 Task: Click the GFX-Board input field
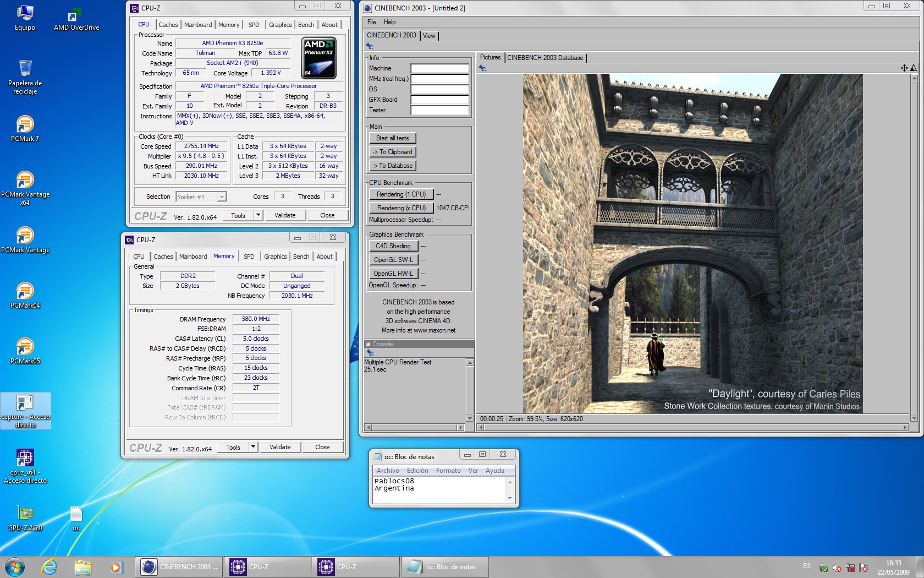[440, 100]
